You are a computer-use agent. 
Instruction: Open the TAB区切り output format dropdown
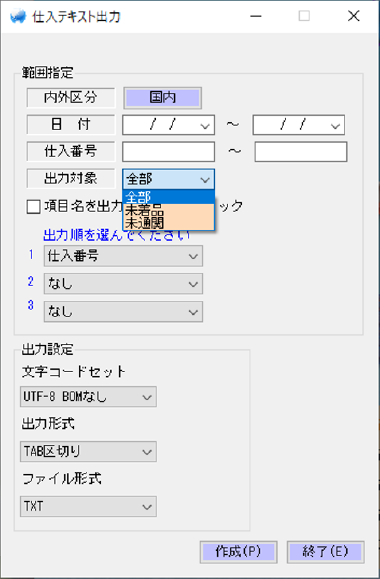pos(88,452)
